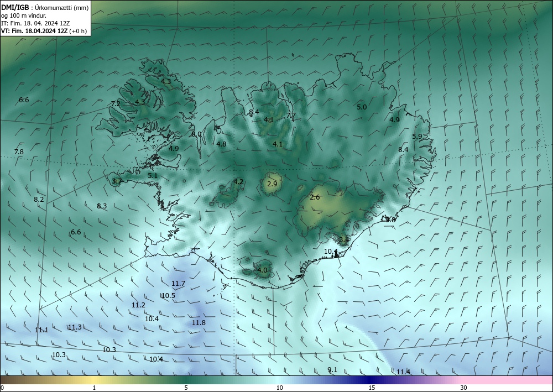Screen dimensions: 553x392
Task: Click the 2.9 value on the central glacier
Action: (272, 184)
